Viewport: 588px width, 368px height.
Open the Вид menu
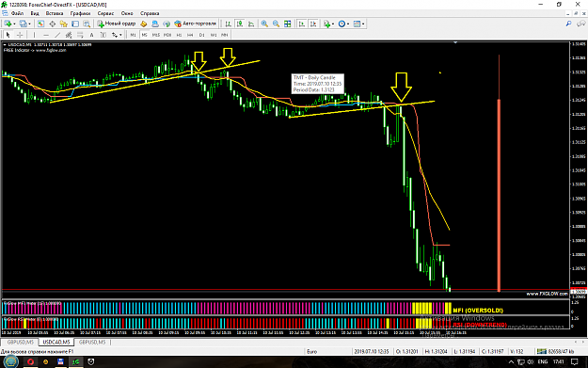[x=35, y=13]
